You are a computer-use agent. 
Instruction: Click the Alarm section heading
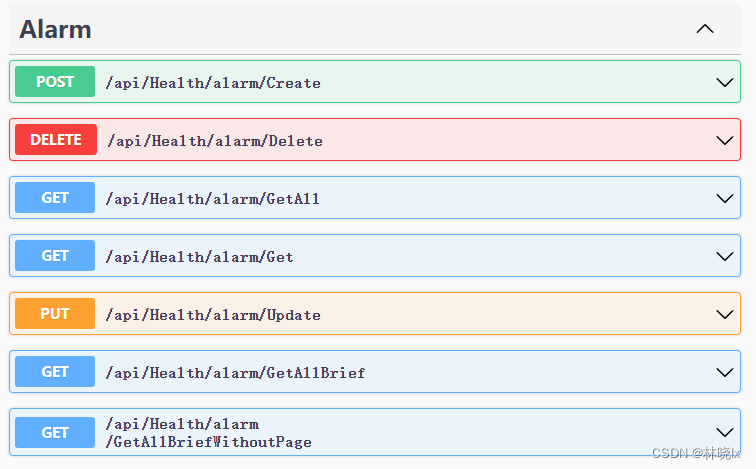(x=56, y=29)
